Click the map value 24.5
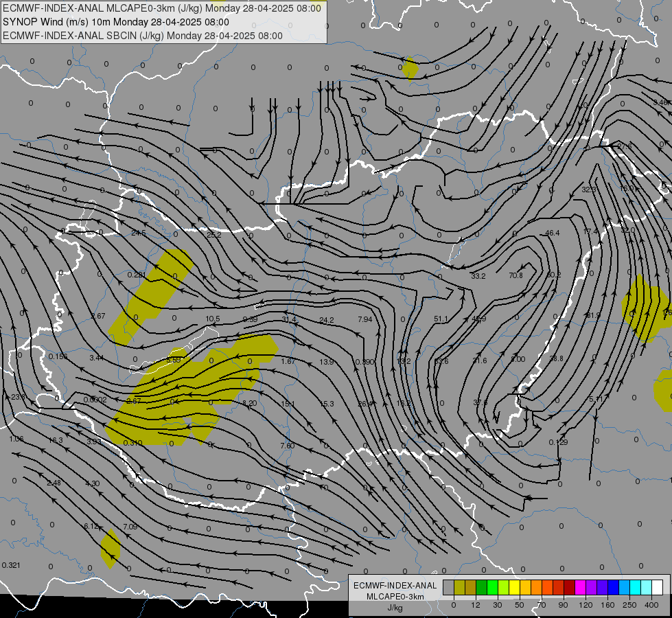672x618 pixels. (x=139, y=233)
